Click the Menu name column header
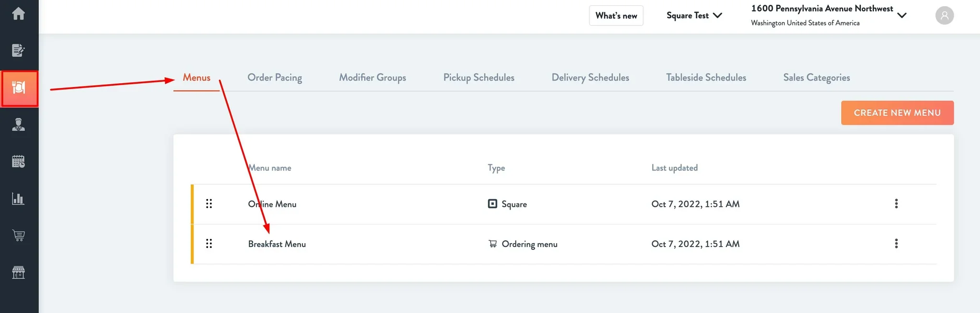This screenshot has height=313, width=980. pos(270,168)
